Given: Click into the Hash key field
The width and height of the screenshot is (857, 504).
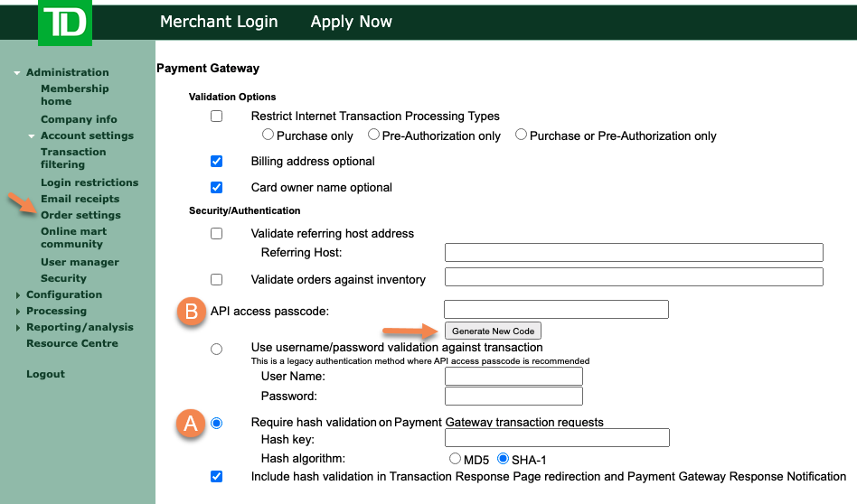Looking at the screenshot, I should point(557,437).
